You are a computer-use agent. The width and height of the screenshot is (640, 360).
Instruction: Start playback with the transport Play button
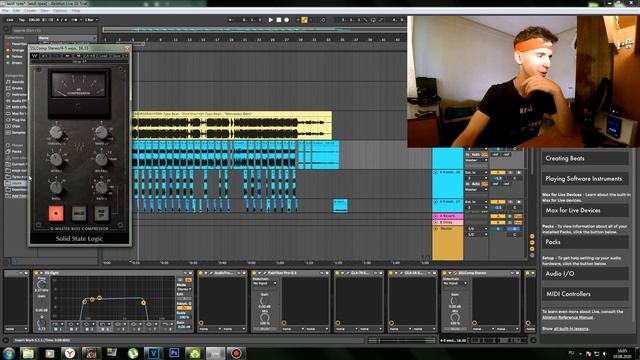[271, 20]
